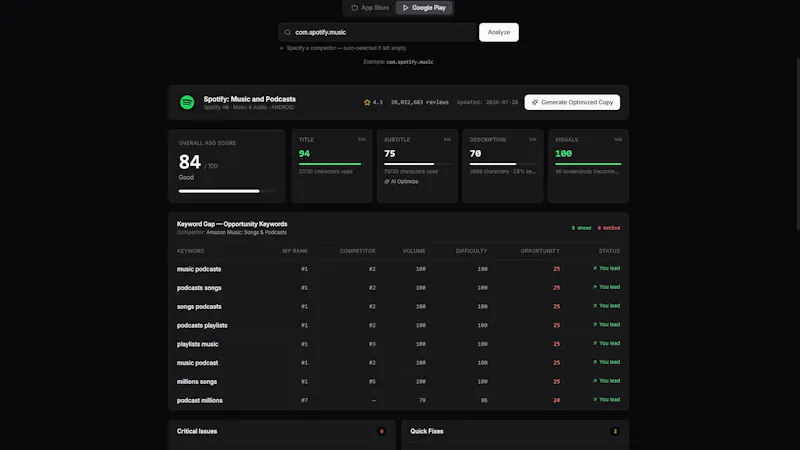Click the Description score progress bar

click(503, 164)
